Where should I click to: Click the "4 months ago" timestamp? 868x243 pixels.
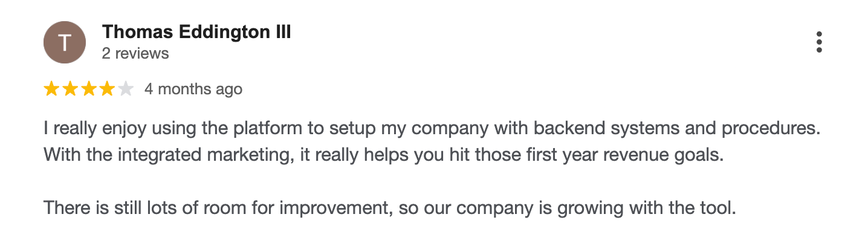(x=193, y=89)
